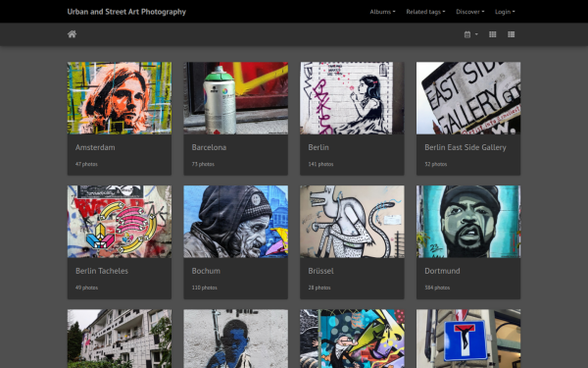This screenshot has height=368, width=588.
Task: Click the Urban and Street Art Photography title
Action: 126,12
